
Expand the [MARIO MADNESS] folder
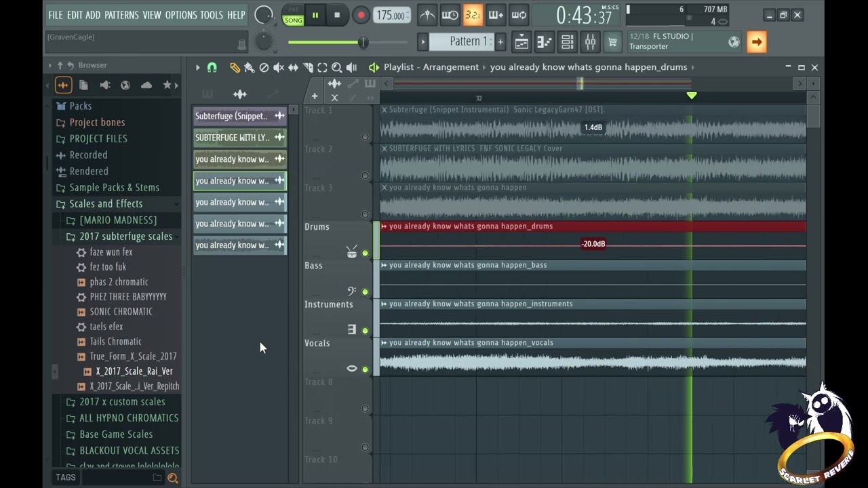(x=118, y=220)
